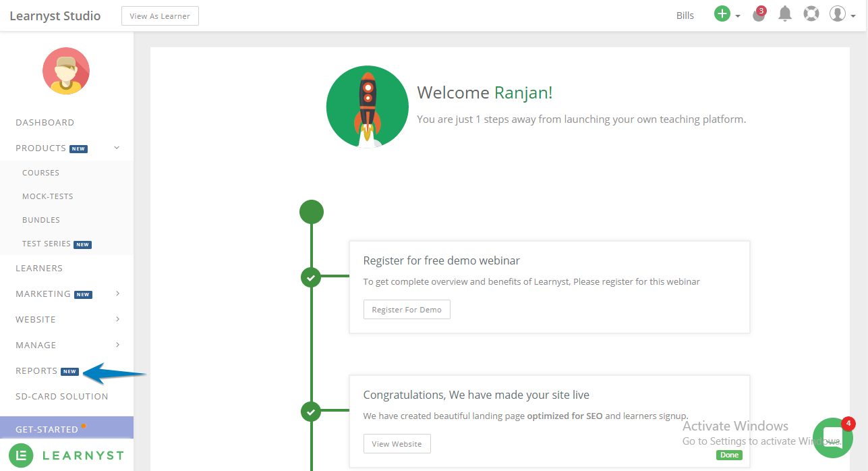The height and width of the screenshot is (471, 868).
Task: Open the chat widget with 4 unread messages
Action: click(x=833, y=438)
